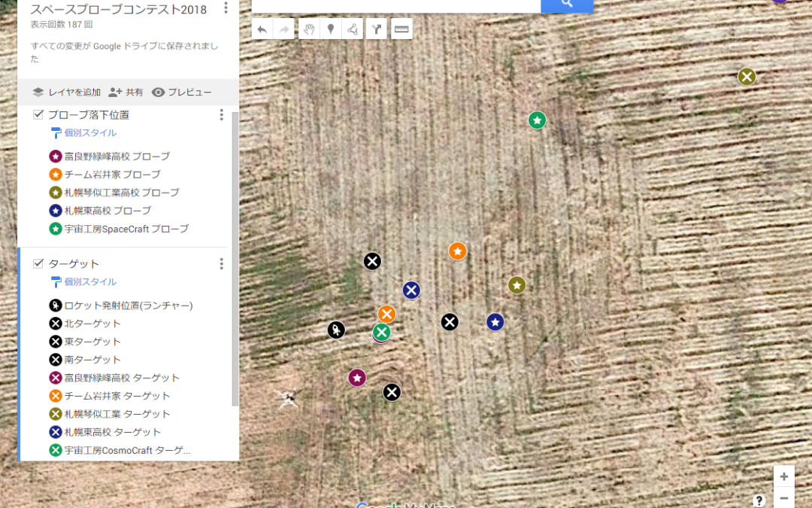Open options menu for プローブ落下位置 layer
Screen dimensions: 812x508
pyautogui.click(x=221, y=115)
